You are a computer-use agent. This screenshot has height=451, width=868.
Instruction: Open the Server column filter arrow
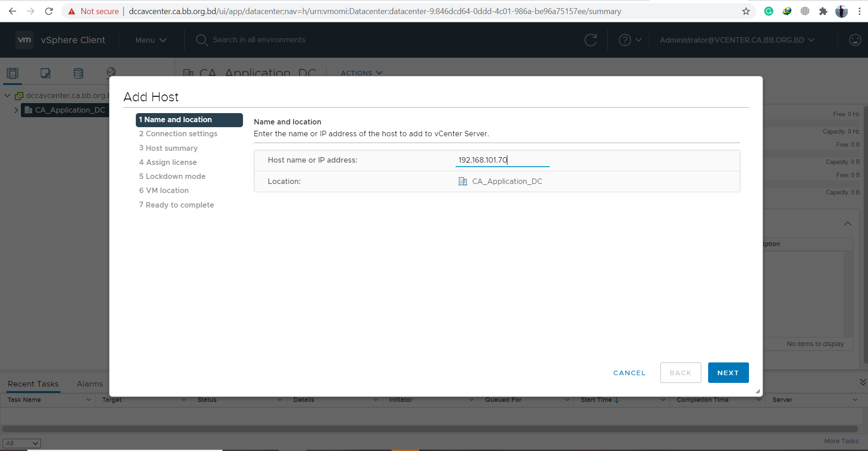coord(855,400)
